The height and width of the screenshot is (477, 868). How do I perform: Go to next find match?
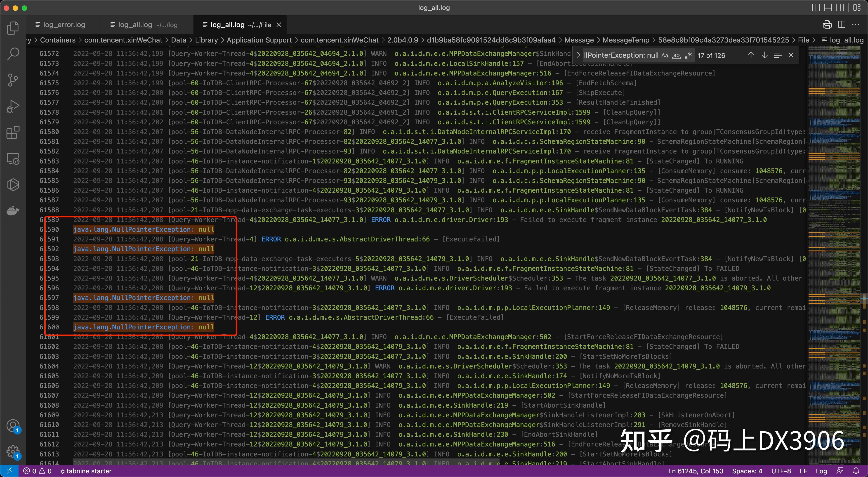(764, 55)
